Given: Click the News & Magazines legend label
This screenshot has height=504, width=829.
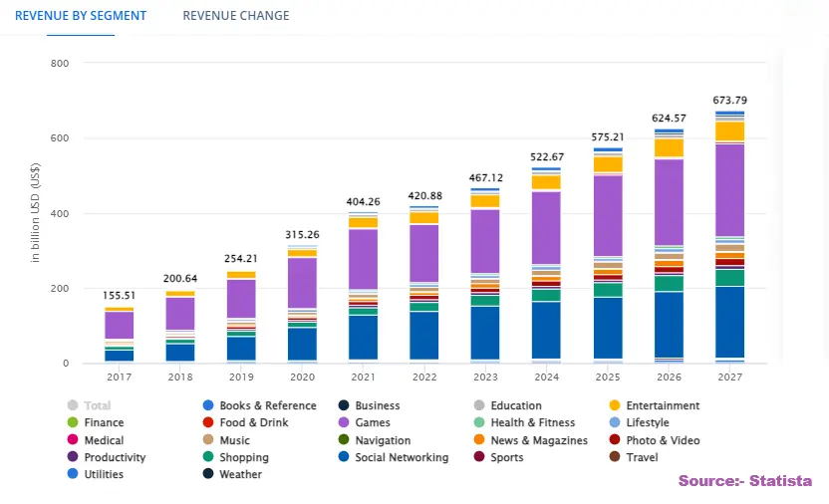Looking at the screenshot, I should coord(539,440).
